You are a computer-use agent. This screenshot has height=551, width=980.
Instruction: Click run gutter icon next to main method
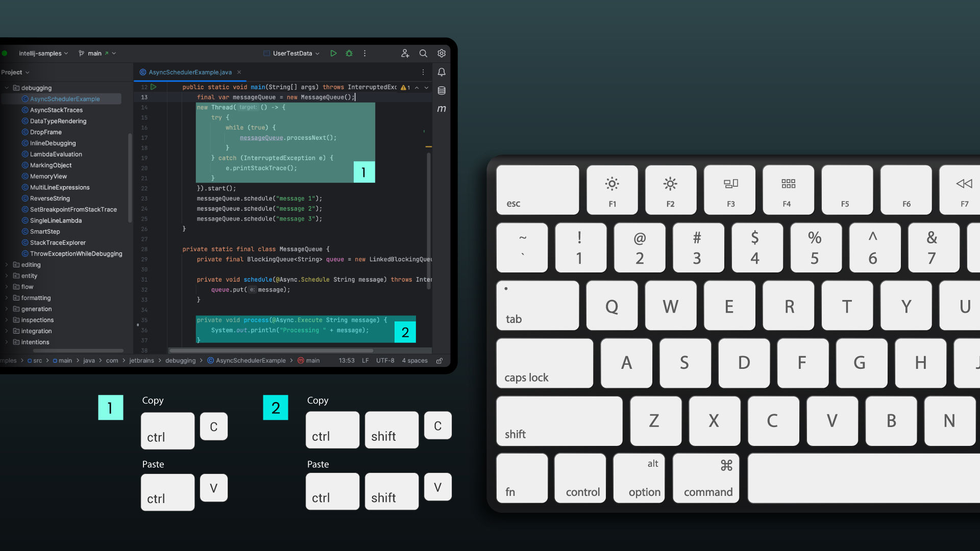tap(154, 87)
